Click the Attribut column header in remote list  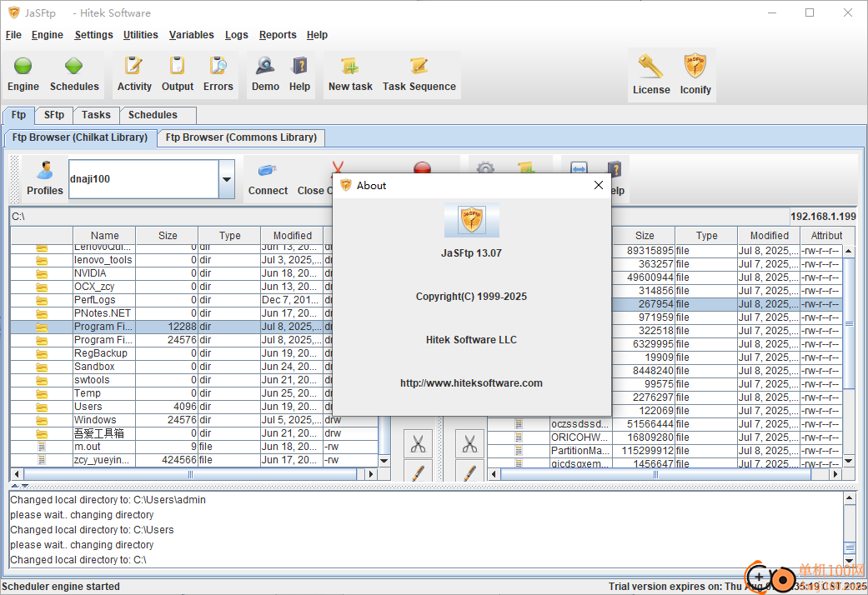click(x=826, y=235)
